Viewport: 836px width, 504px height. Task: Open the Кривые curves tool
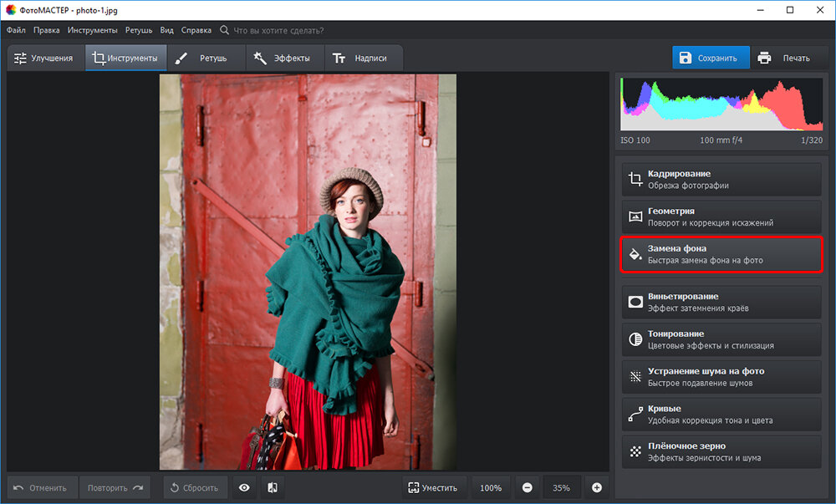pyautogui.click(x=721, y=414)
